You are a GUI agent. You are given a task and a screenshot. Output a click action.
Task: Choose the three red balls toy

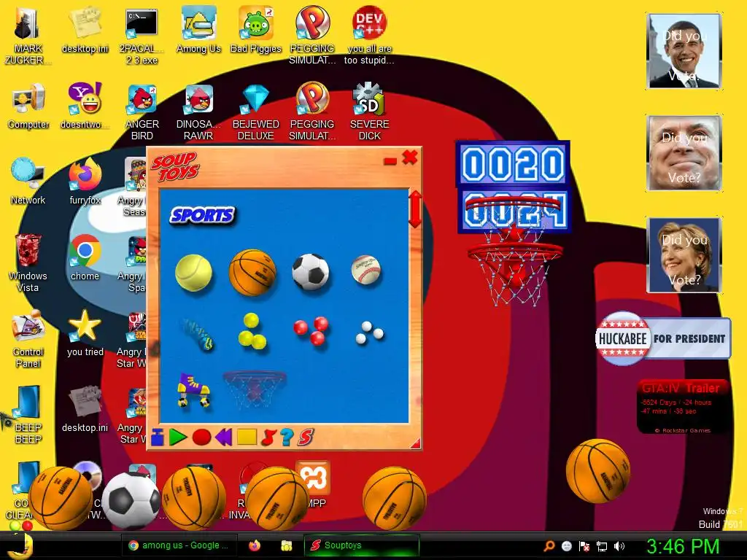click(311, 330)
